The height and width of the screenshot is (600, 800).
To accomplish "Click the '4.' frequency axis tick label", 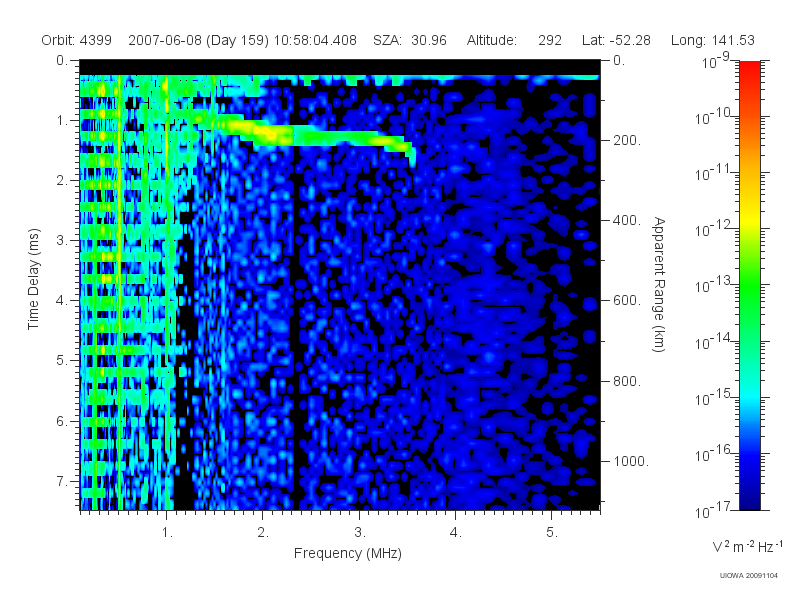I will [x=456, y=533].
